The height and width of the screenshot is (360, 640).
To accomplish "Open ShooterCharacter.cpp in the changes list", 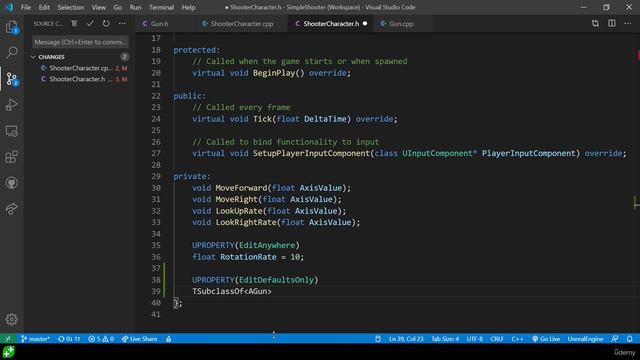I will point(80,68).
